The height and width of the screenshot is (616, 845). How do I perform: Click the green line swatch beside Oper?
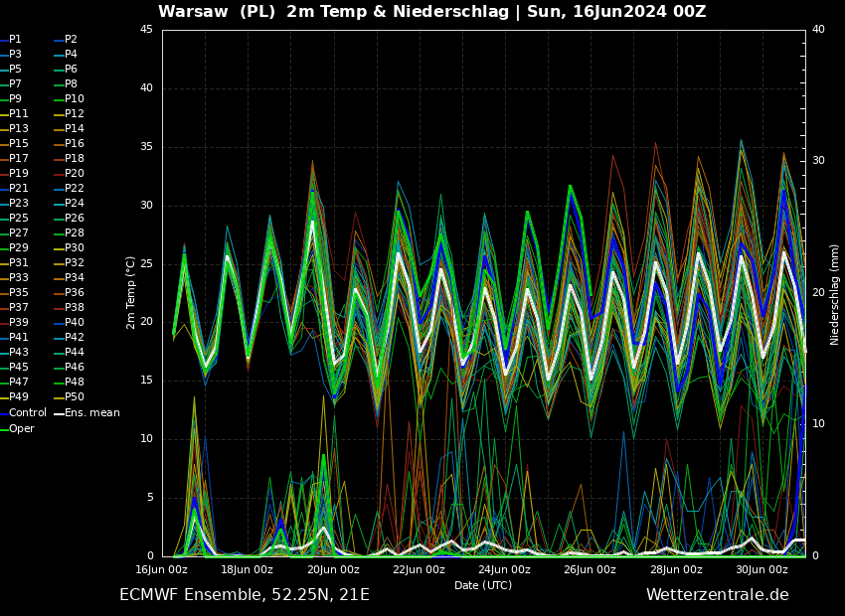4,429
